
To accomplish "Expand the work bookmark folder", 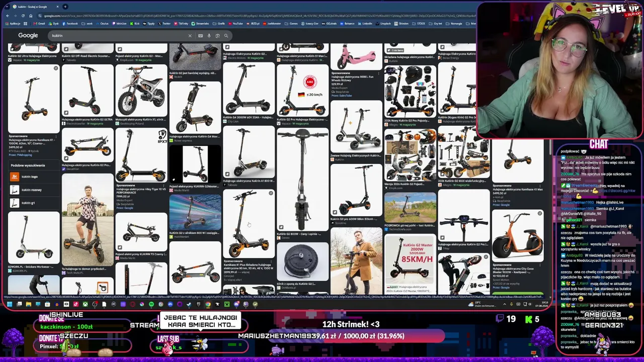I will [x=87, y=24].
